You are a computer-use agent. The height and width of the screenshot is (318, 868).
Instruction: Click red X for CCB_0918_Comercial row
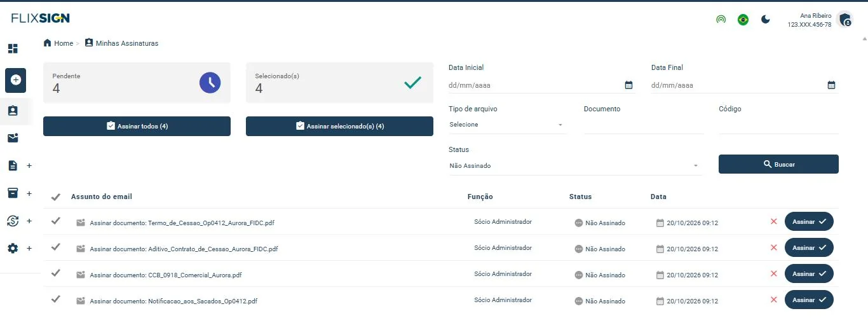[x=773, y=273]
